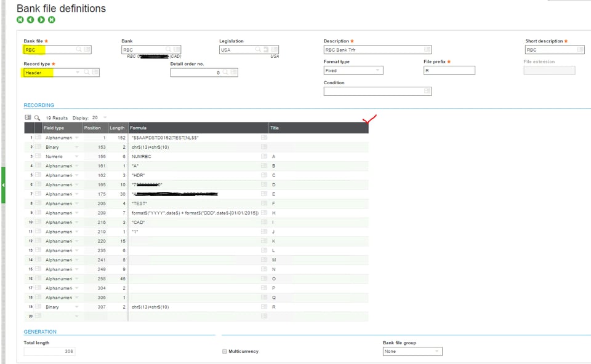Click the RECORDING section heading
Image resolution: width=591 pixels, height=364 pixels.
pyautogui.click(x=38, y=105)
